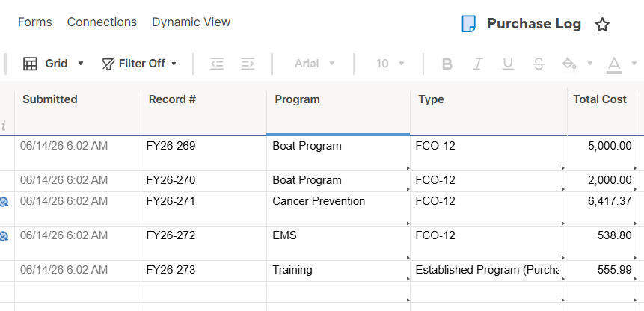
Task: Select the 6,417.37 total cost cell
Action: 601,209
